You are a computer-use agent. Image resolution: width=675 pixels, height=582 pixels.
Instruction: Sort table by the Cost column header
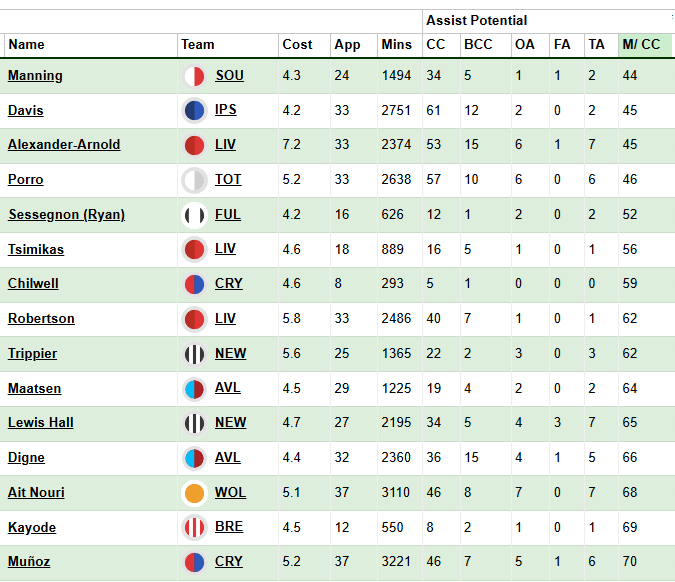coord(297,45)
